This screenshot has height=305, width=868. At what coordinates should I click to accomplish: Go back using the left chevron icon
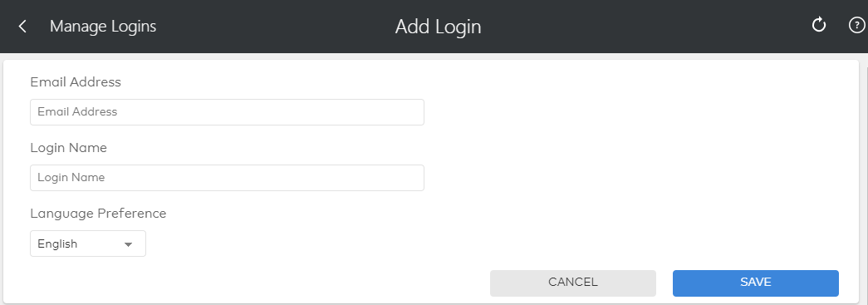coord(22,26)
